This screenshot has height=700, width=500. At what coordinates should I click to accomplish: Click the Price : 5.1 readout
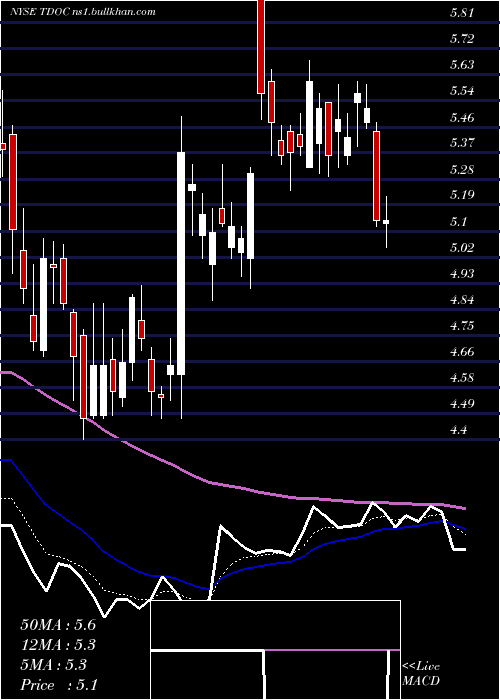[59, 685]
